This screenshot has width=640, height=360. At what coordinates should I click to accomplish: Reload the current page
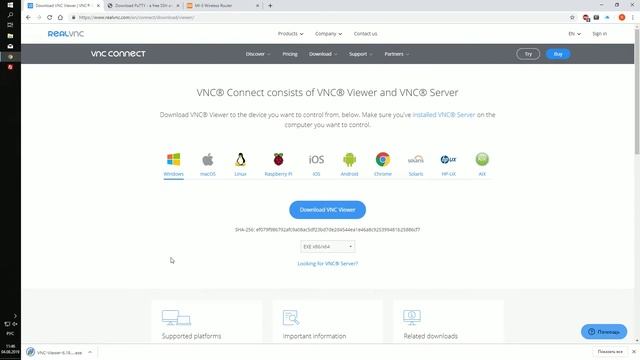coord(49,18)
